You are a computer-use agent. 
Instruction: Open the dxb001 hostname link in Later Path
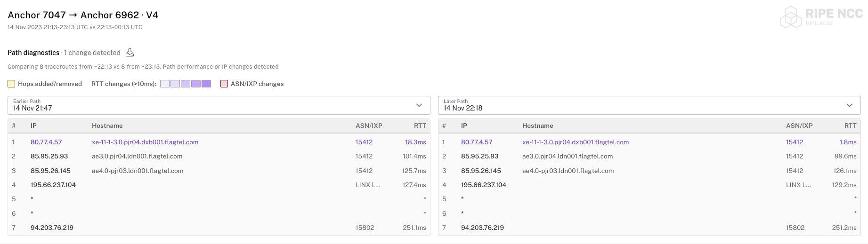point(576,142)
